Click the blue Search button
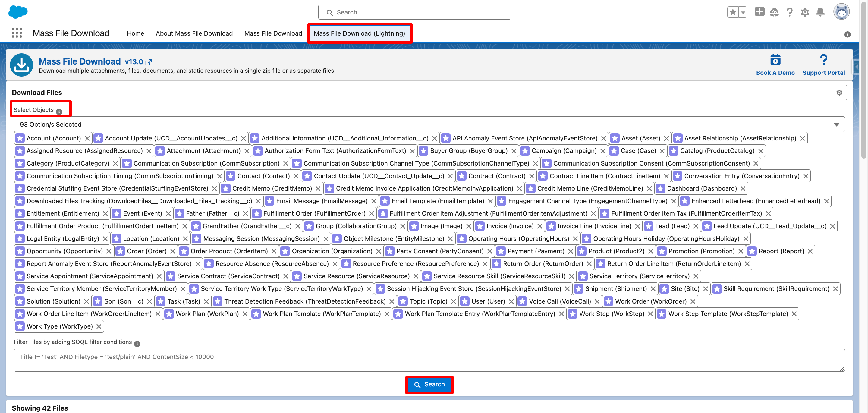Image resolution: width=868 pixels, height=413 pixels. (429, 384)
